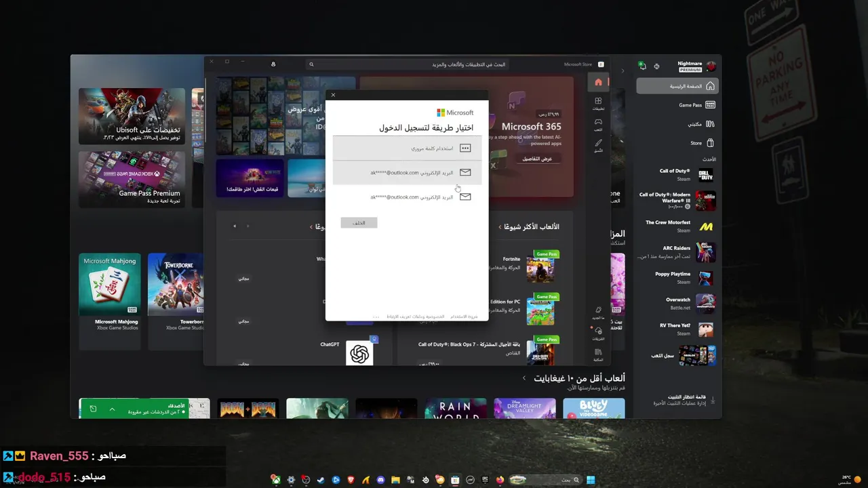This screenshot has height=488, width=868.
Task: Open Xbox notifications bell icon
Action: (x=642, y=66)
